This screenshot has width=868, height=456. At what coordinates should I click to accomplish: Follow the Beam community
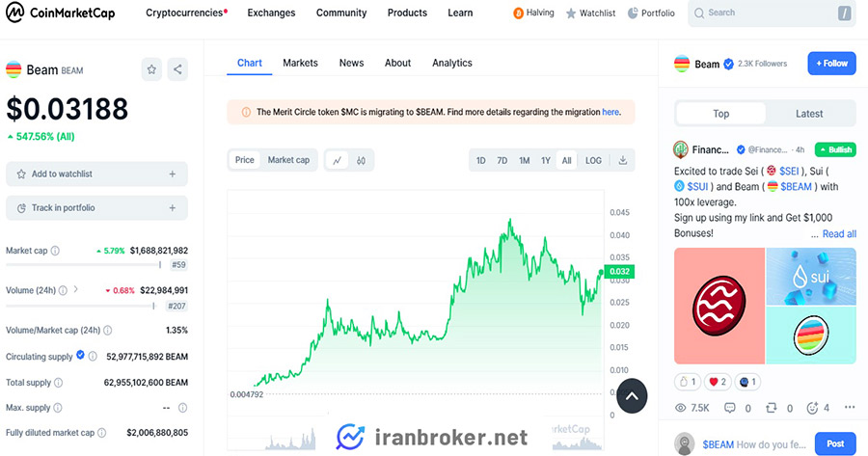[831, 64]
